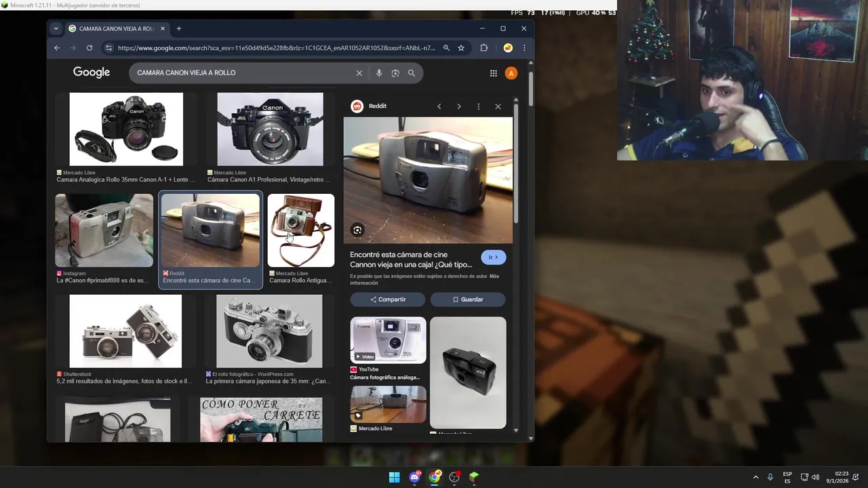Close the CAMARA CANON VIEJA A ROLLO tab
This screenshot has height=488, width=868.
(x=163, y=28)
